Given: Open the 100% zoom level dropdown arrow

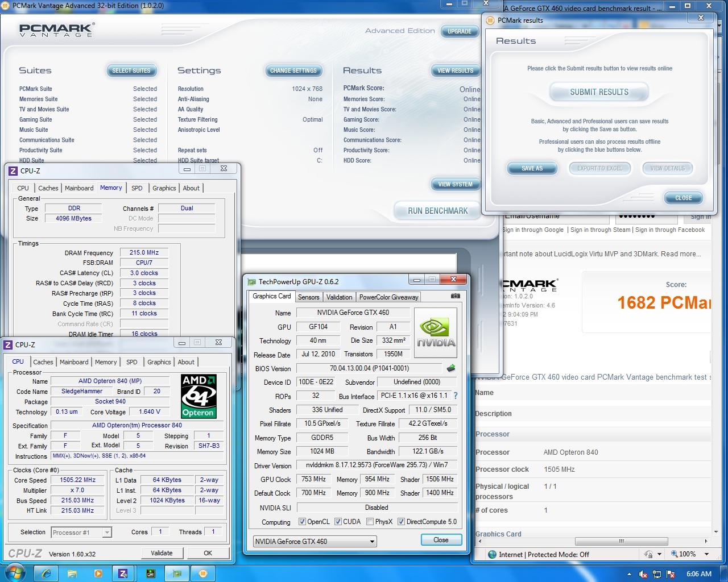Looking at the screenshot, I should coord(706,554).
